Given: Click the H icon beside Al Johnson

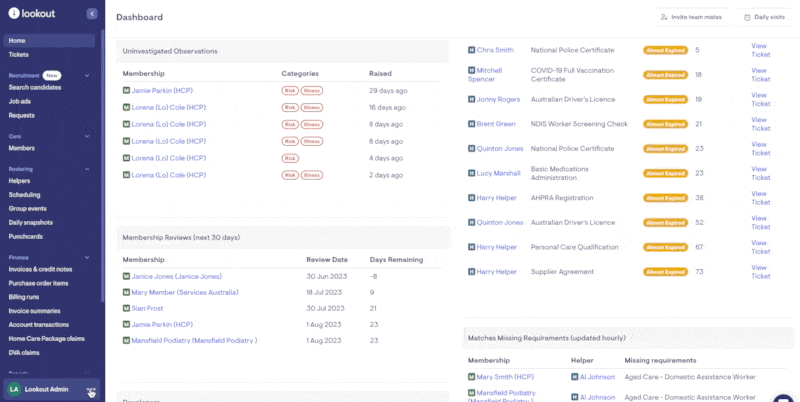Looking at the screenshot, I should click(573, 377).
